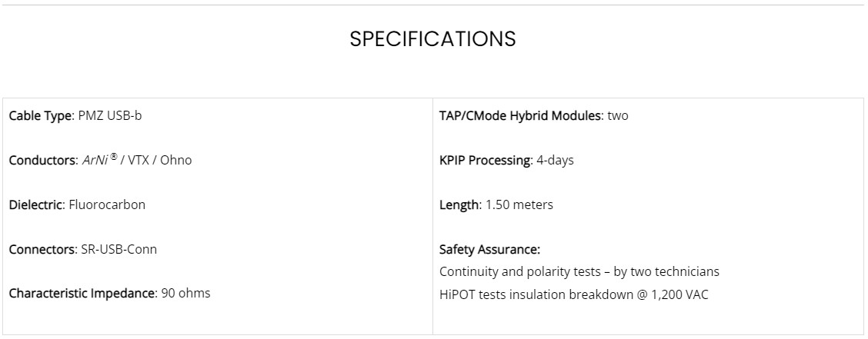Select the 4-days processing value
The image size is (868, 339).
tap(556, 161)
